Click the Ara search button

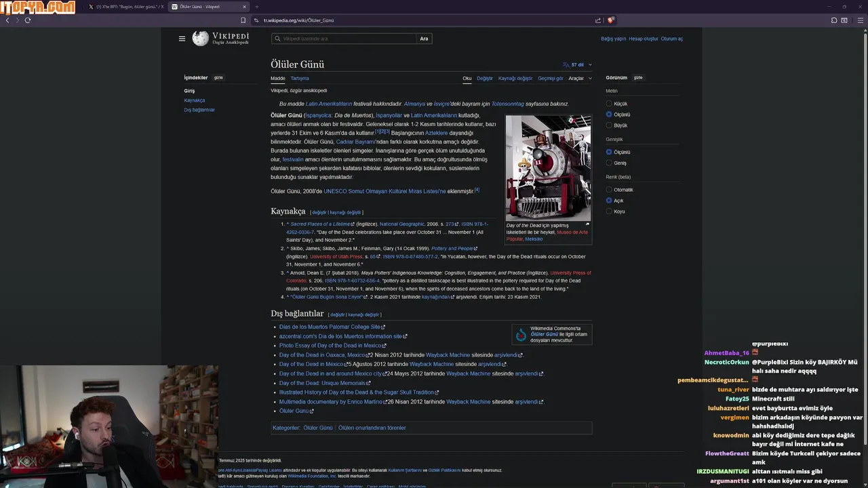tap(424, 39)
